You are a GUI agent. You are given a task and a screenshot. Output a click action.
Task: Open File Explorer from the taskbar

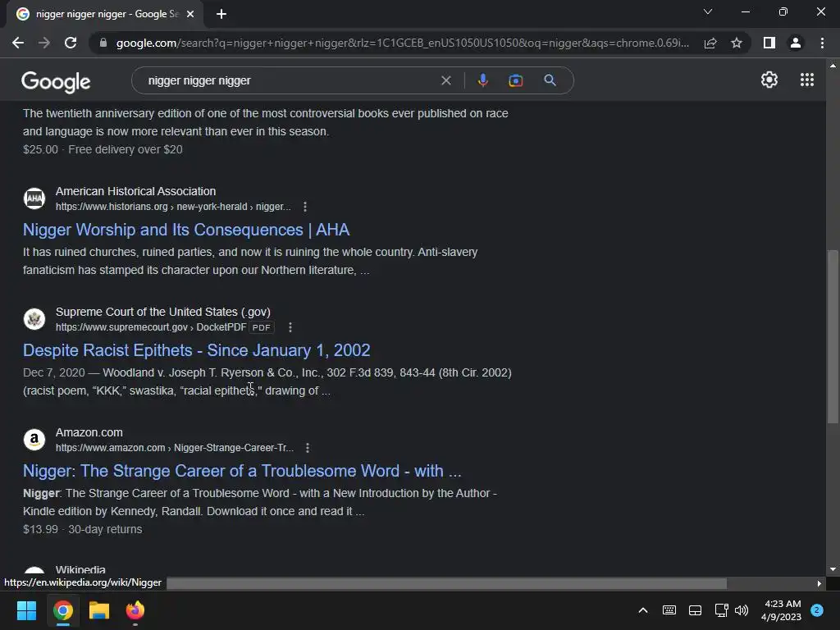pos(99,610)
